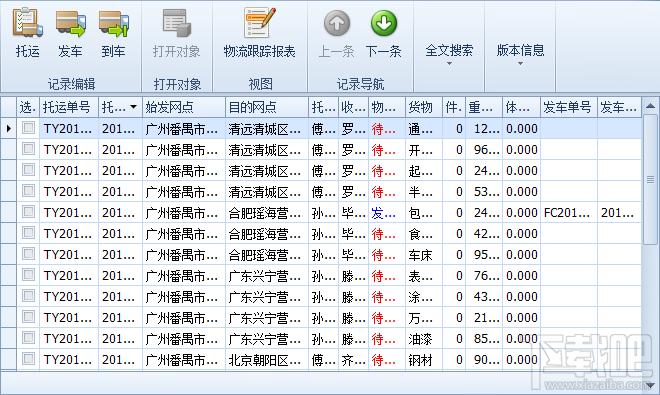Open the 版本信息 dropdown
The image size is (660, 395).
pos(520,54)
